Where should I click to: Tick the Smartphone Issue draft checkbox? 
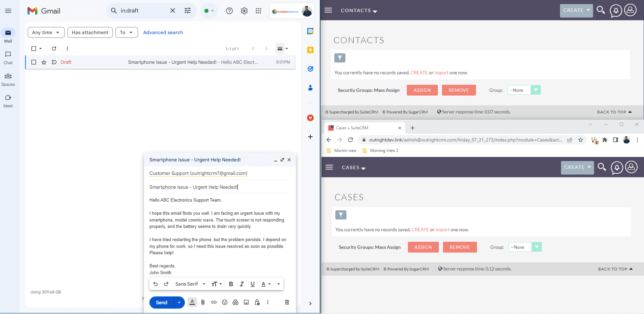pos(34,62)
